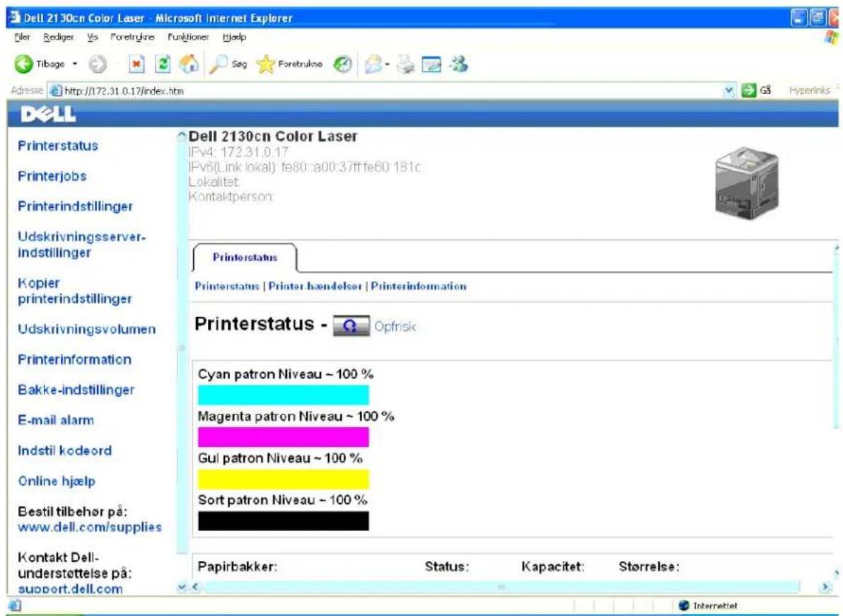This screenshot has height=616, width=843.
Task: Click the History clock icon
Action: point(341,64)
